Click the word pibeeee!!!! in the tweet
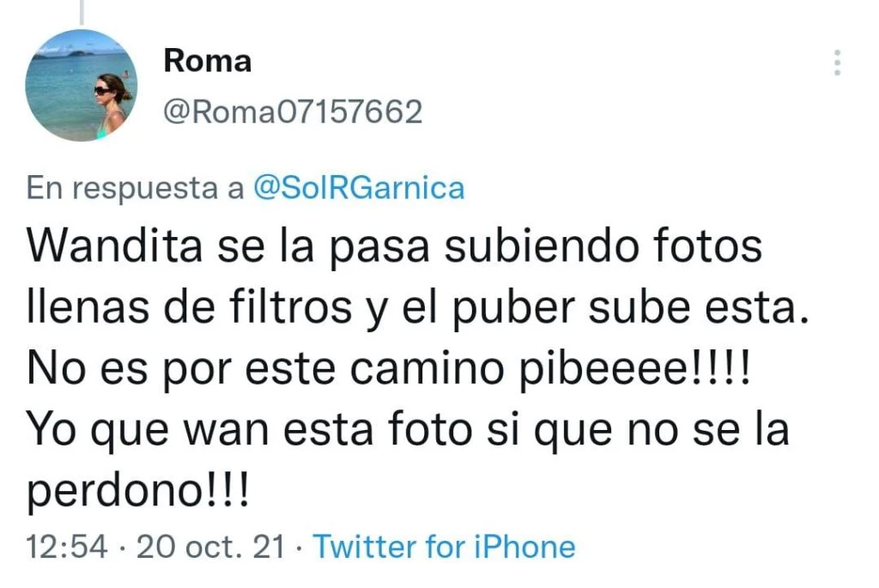The width and height of the screenshot is (879, 588). pyautogui.click(x=635, y=370)
